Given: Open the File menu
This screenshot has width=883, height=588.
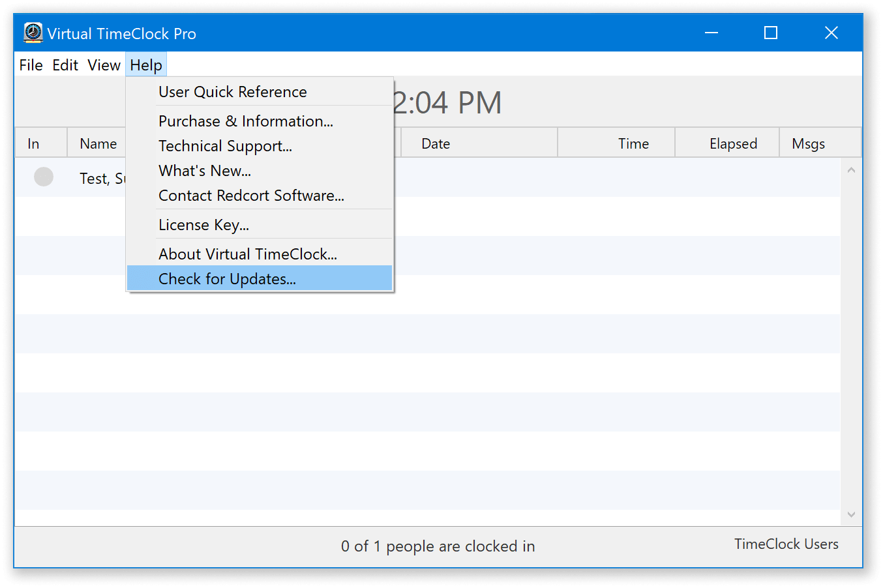Looking at the screenshot, I should (31, 65).
